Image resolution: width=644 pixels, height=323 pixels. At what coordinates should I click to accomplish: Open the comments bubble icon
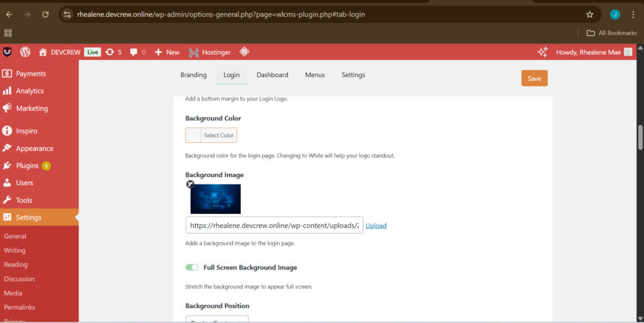[x=134, y=52]
